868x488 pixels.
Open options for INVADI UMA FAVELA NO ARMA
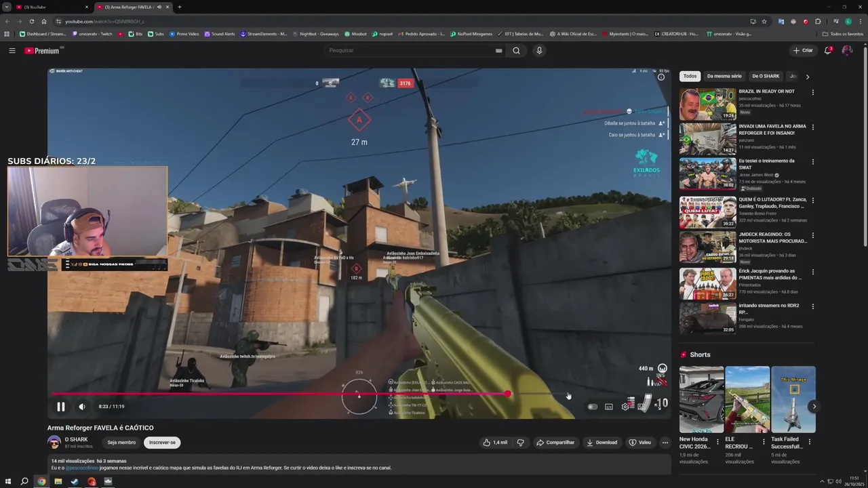[812, 127]
